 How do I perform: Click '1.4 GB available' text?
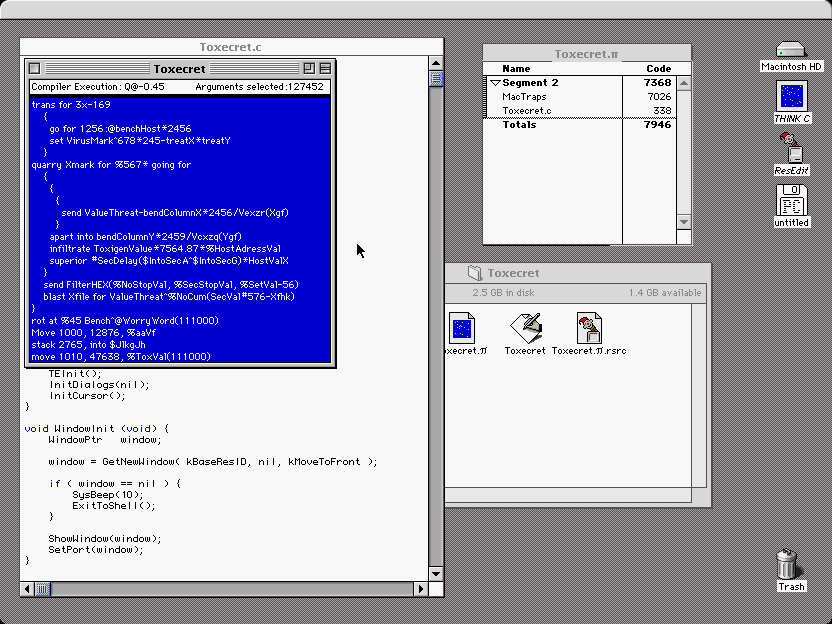(x=665, y=292)
